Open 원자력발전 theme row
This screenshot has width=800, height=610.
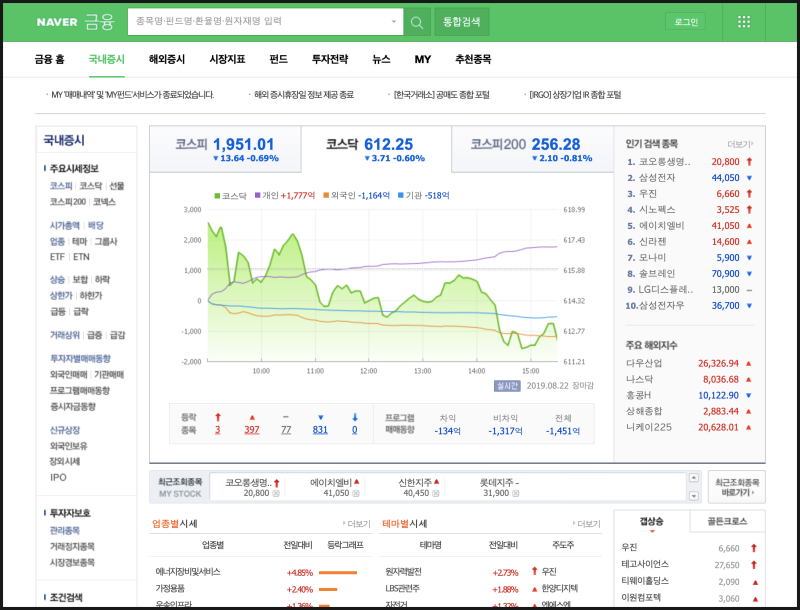point(403,572)
